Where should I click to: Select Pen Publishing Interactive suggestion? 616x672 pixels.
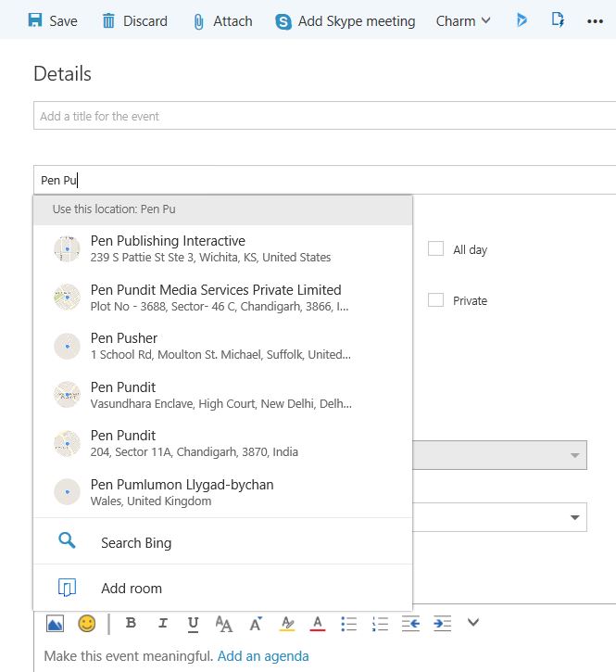pos(222,248)
